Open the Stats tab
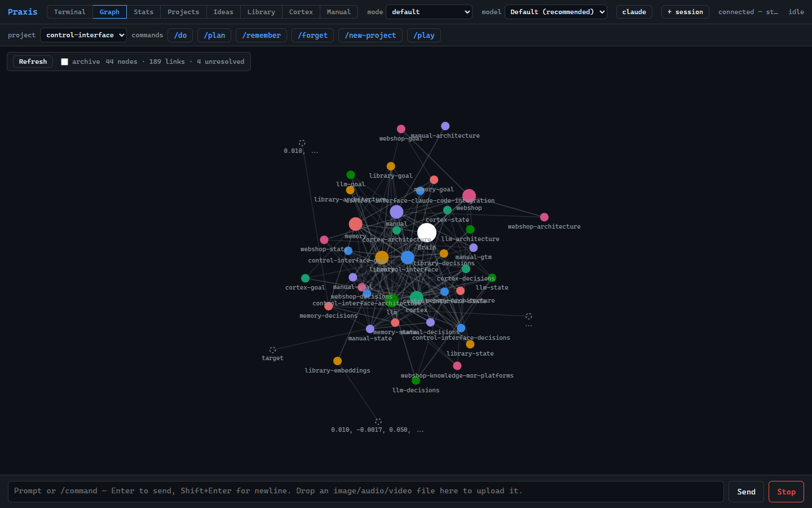 pyautogui.click(x=144, y=12)
